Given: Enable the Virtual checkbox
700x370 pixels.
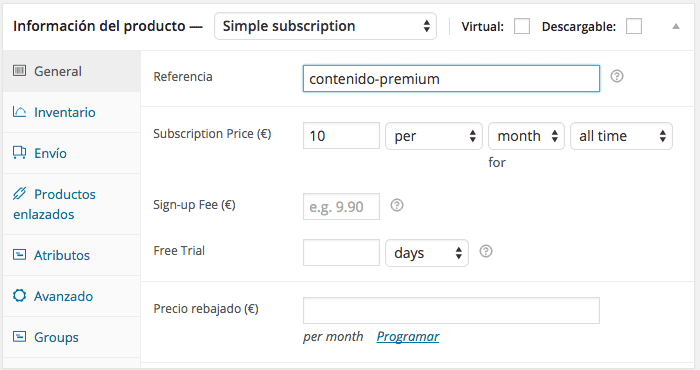Looking at the screenshot, I should pos(522,26).
